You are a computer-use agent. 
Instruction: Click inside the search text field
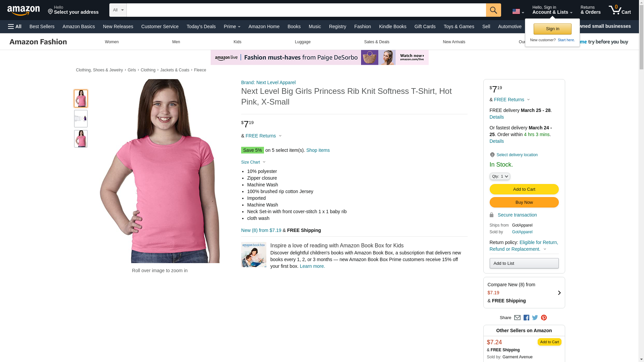306,10
